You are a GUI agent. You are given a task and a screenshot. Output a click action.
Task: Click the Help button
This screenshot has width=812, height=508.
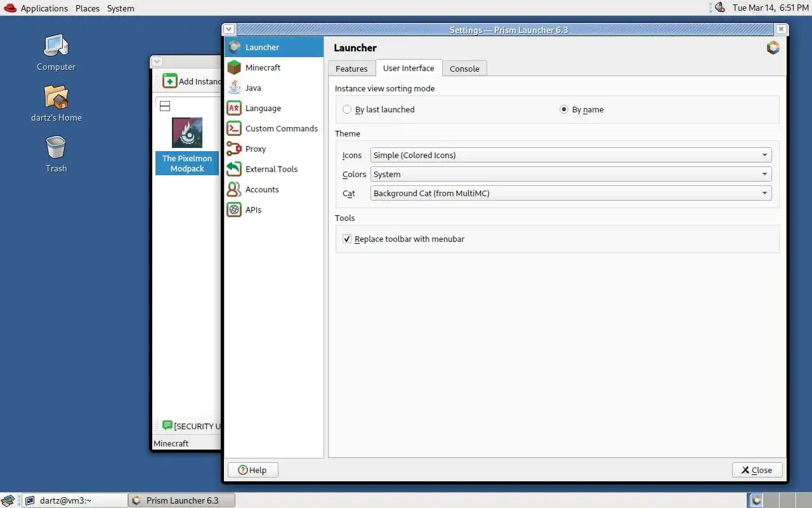[x=252, y=470]
